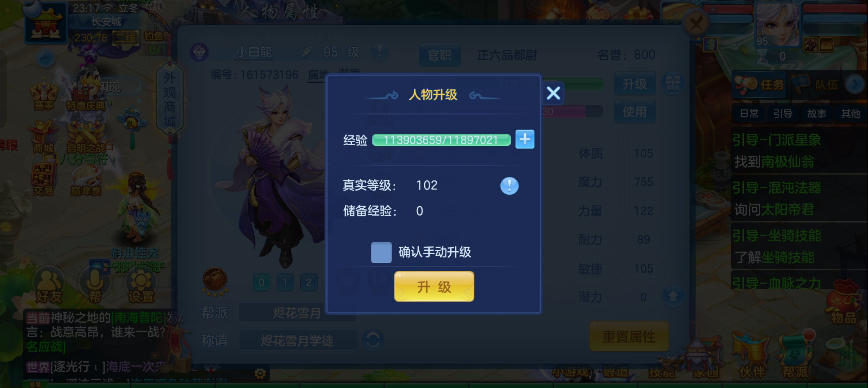Viewport: 868px width, 388px height.
Task: Click the yellow 升级 level up button
Action: [434, 287]
